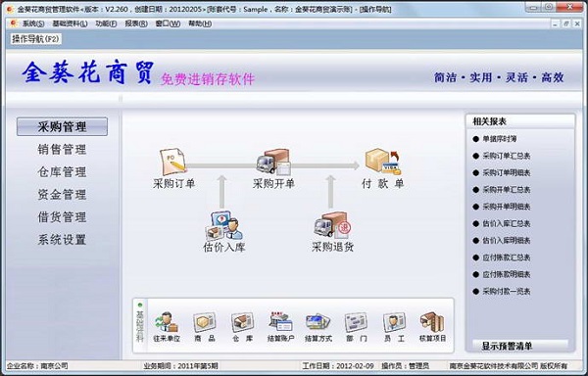This screenshot has width=588, height=376.
Task: Open the 员工 employee icon
Action: pyautogui.click(x=394, y=322)
